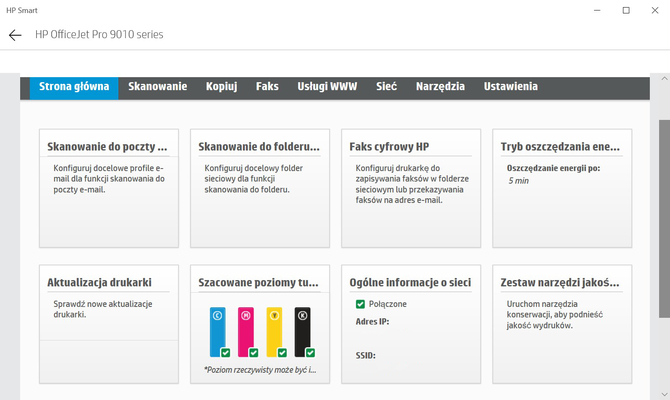670x400 pixels.
Task: Switch to the Faks tab
Action: [267, 87]
